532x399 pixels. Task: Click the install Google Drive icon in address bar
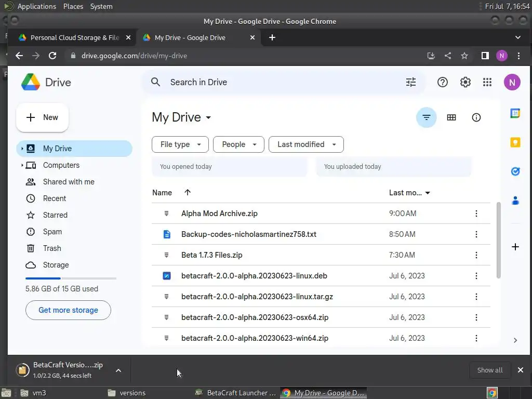pos(431,56)
